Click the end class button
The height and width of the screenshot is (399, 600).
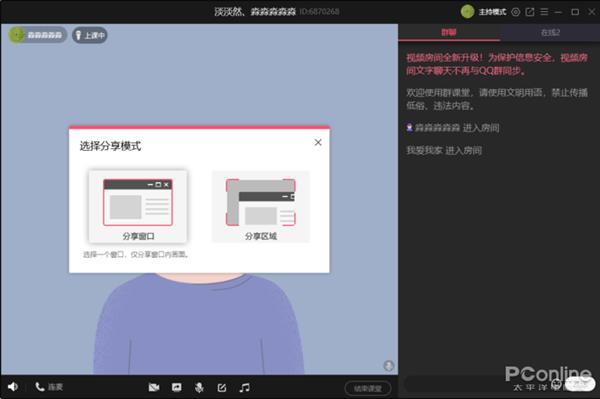[x=368, y=388]
